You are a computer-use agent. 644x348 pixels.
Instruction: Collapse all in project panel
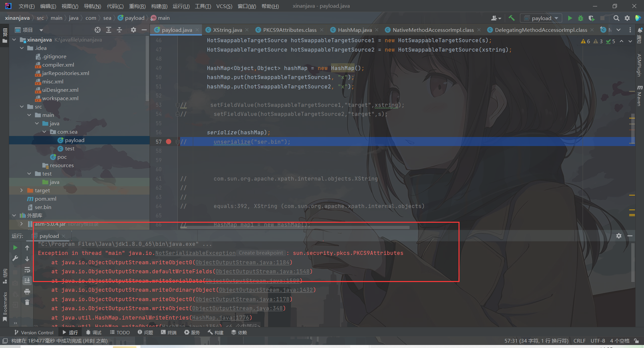[119, 30]
